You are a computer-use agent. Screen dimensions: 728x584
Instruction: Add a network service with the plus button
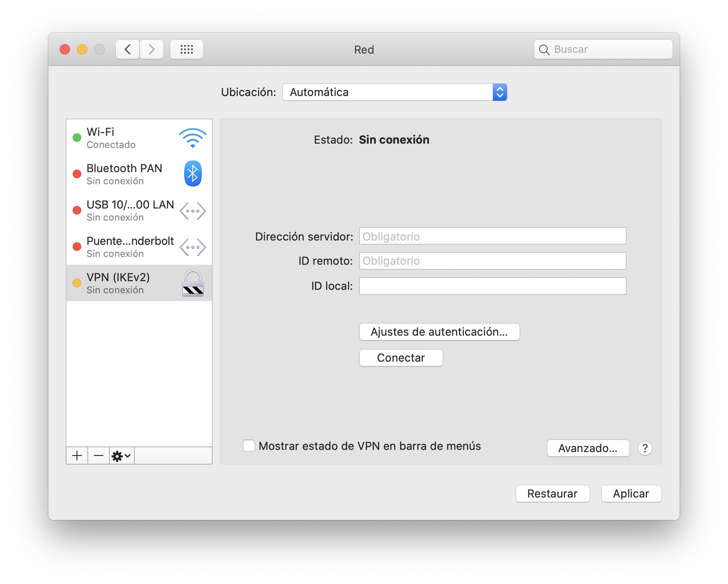[x=77, y=456]
